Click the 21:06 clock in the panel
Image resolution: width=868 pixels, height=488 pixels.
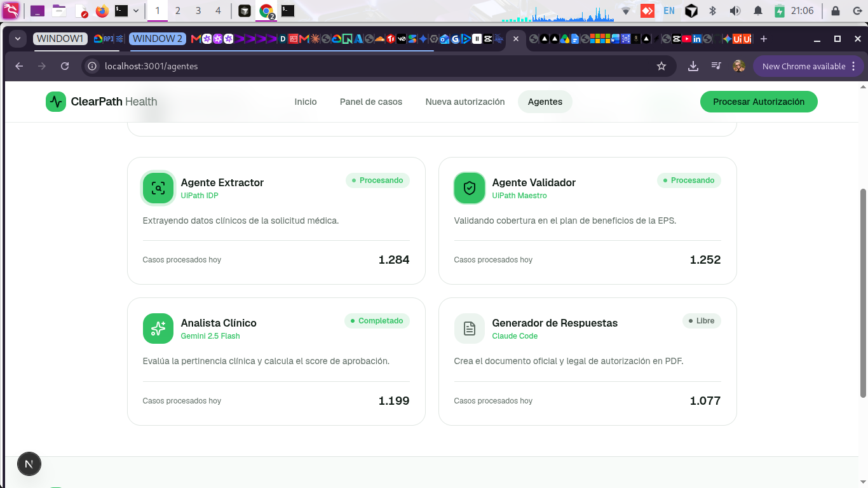pos(803,11)
